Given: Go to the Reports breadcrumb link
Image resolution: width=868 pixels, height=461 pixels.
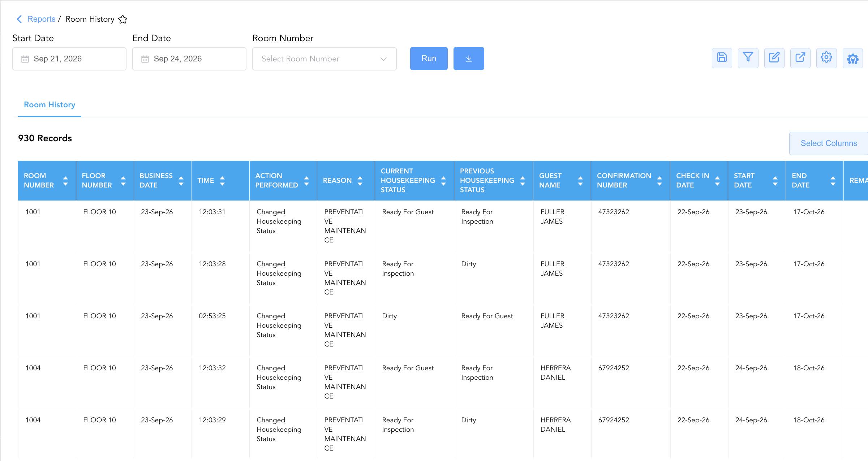Looking at the screenshot, I should (41, 19).
